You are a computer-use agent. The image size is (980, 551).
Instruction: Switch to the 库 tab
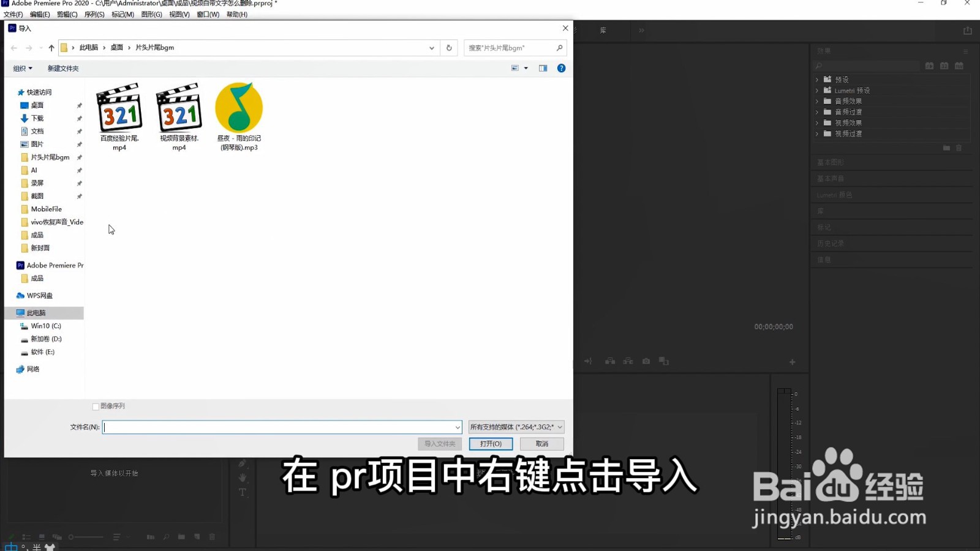pyautogui.click(x=603, y=29)
